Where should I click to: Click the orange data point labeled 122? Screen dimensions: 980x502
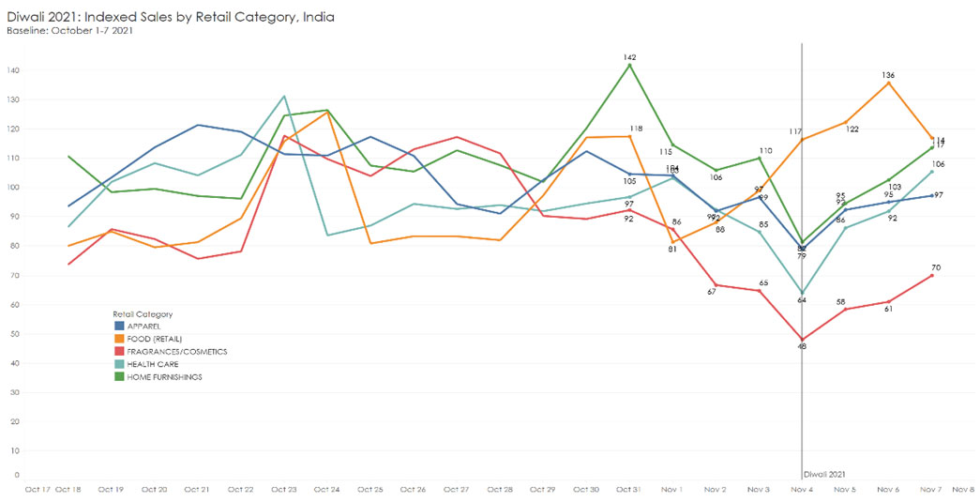tap(845, 123)
